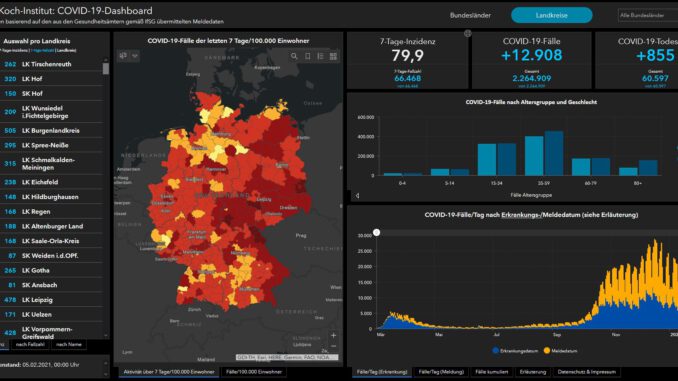678x381 pixels.
Task: Toggle the Meldedatum legend series
Action: point(560,351)
